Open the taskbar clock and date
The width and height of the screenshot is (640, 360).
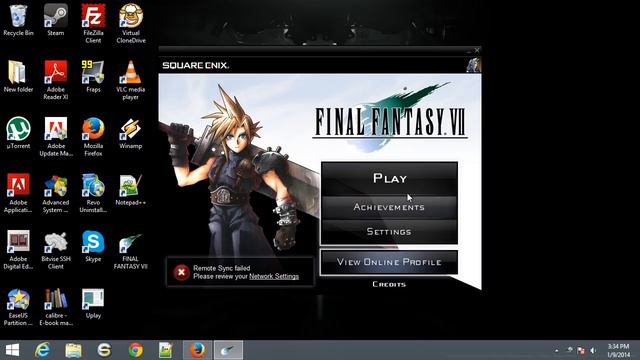point(618,350)
